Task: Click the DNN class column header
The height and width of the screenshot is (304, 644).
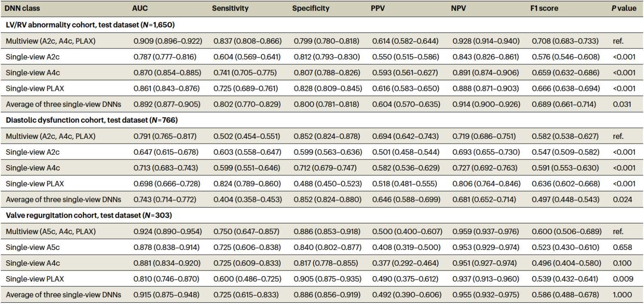Action: [22, 8]
